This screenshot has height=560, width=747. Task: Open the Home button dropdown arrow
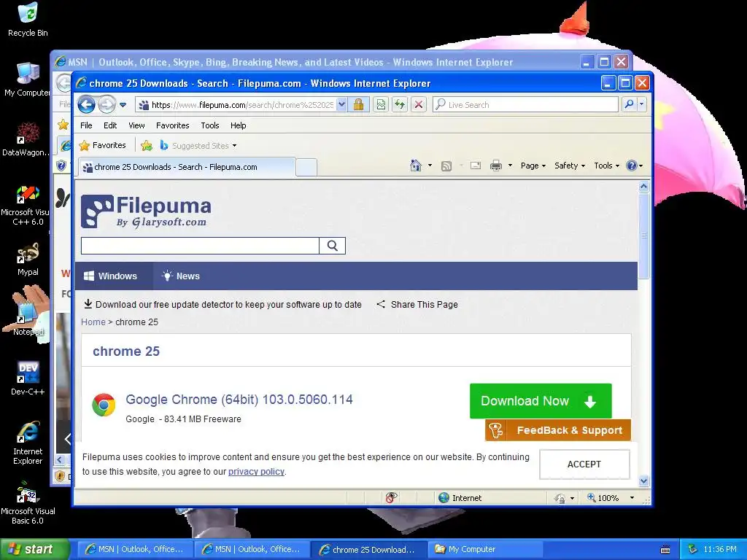[x=430, y=166]
